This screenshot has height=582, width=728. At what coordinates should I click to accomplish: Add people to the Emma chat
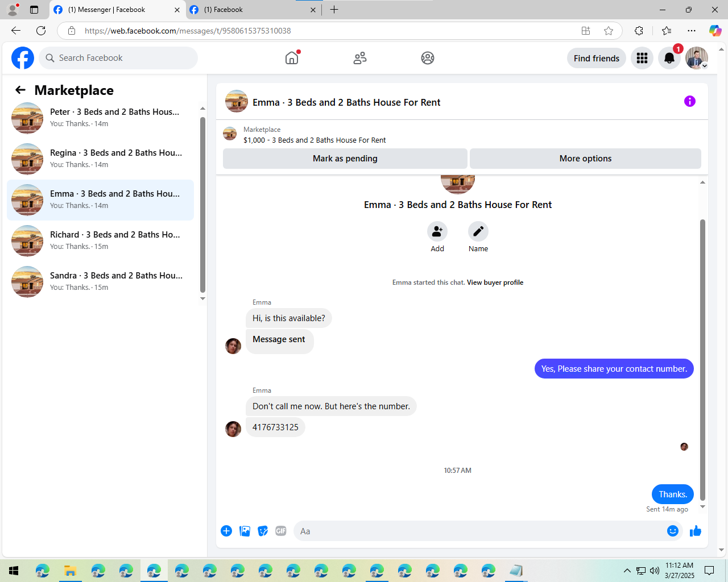click(437, 231)
